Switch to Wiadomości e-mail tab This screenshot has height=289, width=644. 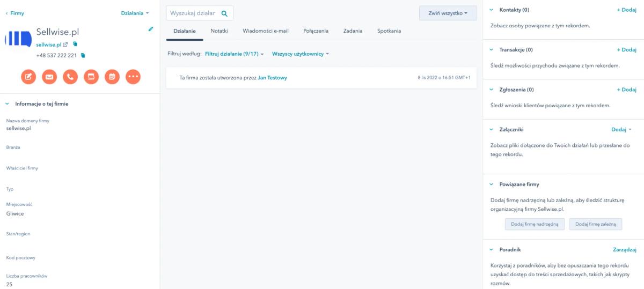(x=265, y=31)
